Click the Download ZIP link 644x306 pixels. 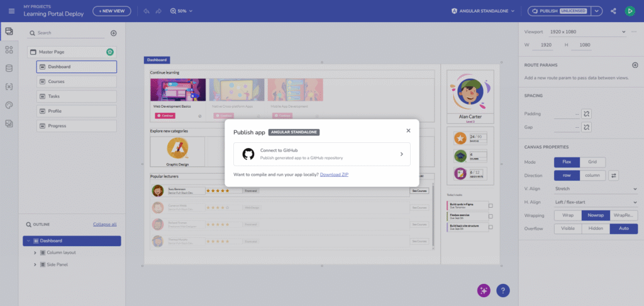click(x=335, y=174)
